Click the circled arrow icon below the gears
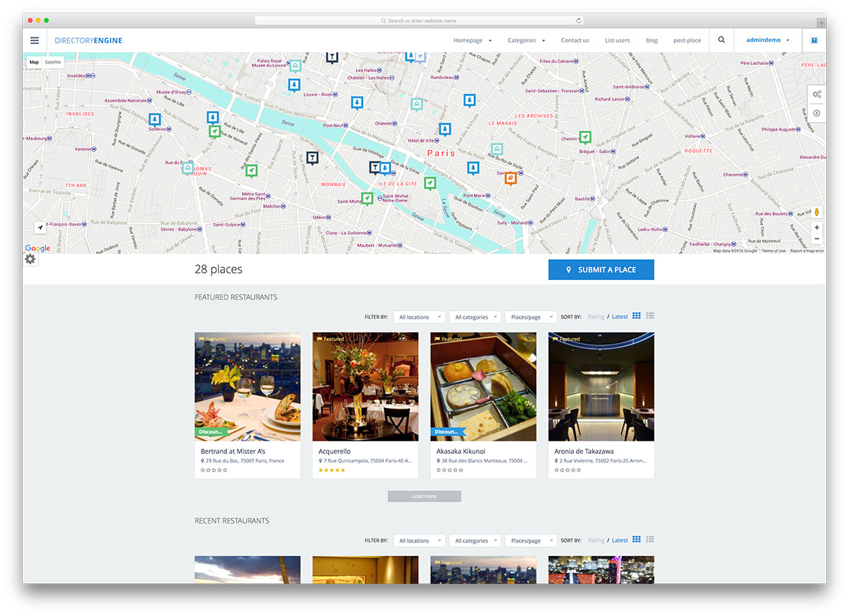 816,113
